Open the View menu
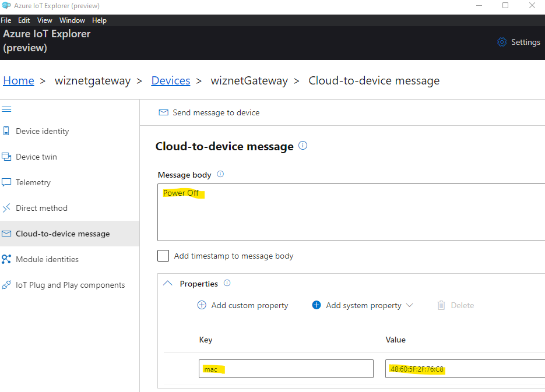The width and height of the screenshot is (545, 392). pyautogui.click(x=44, y=20)
